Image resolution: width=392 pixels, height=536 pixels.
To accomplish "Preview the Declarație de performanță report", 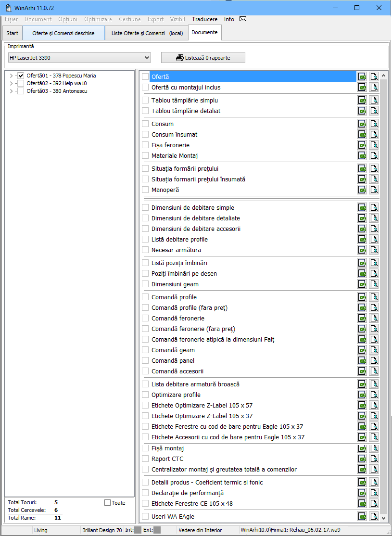I will point(374,493).
